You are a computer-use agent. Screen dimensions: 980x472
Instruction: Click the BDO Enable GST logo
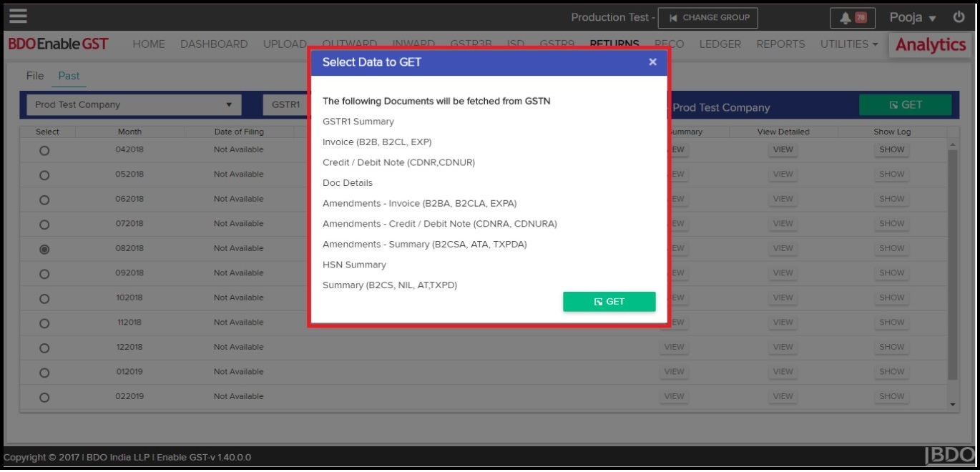point(58,44)
